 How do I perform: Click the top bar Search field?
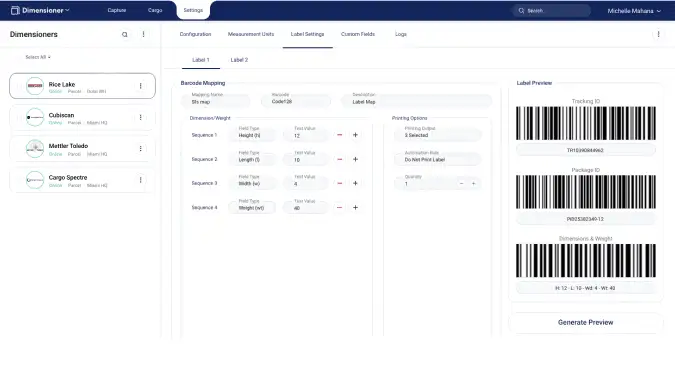[551, 11]
